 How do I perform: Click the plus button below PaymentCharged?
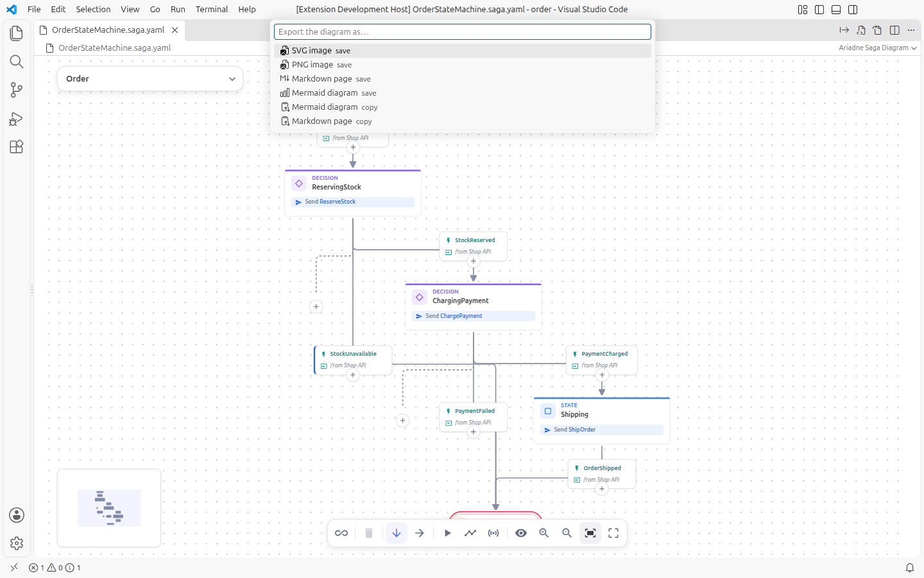[602, 375]
